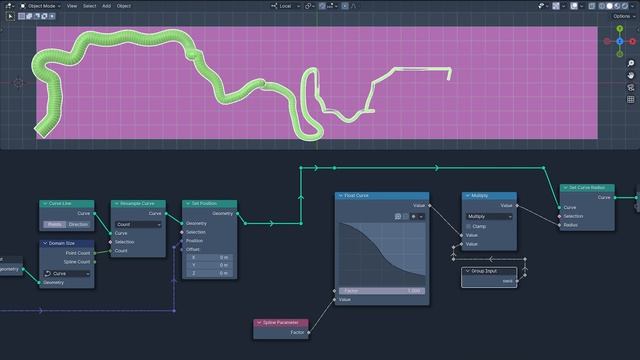Toggle viewport overlays

(x=574, y=6)
